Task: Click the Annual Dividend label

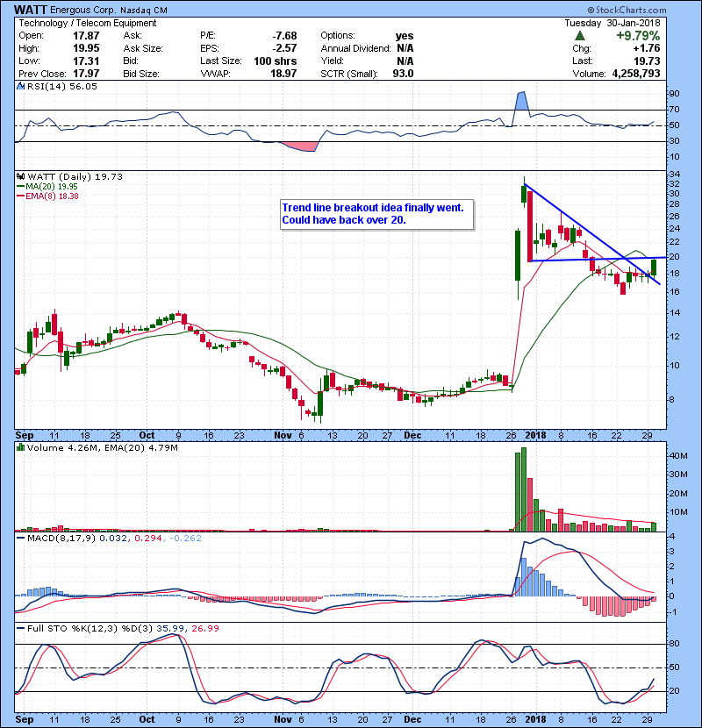Action: coord(356,48)
